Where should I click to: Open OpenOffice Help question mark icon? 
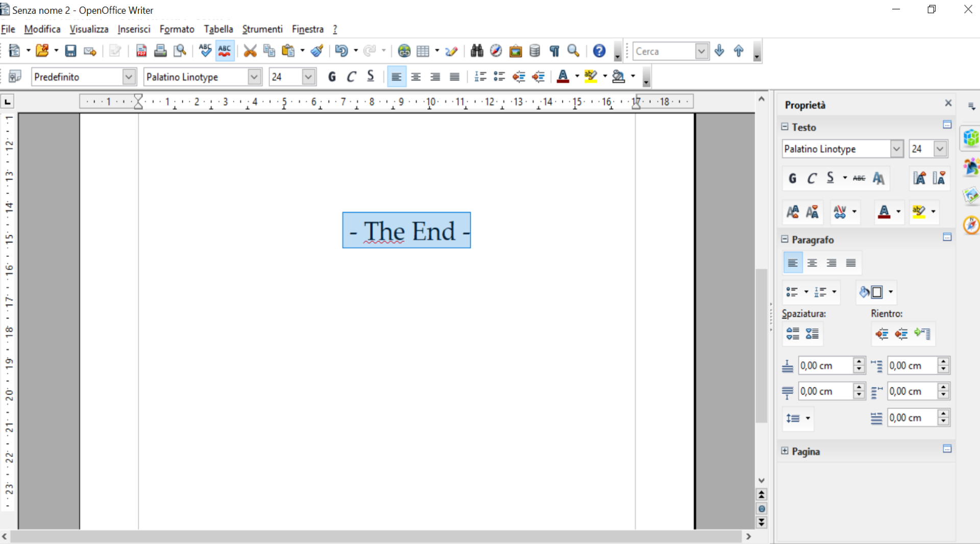click(x=599, y=51)
